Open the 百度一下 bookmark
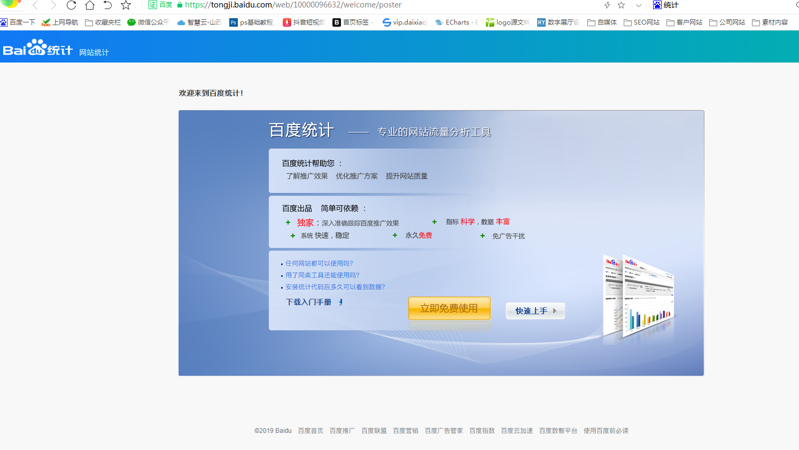 (18, 22)
